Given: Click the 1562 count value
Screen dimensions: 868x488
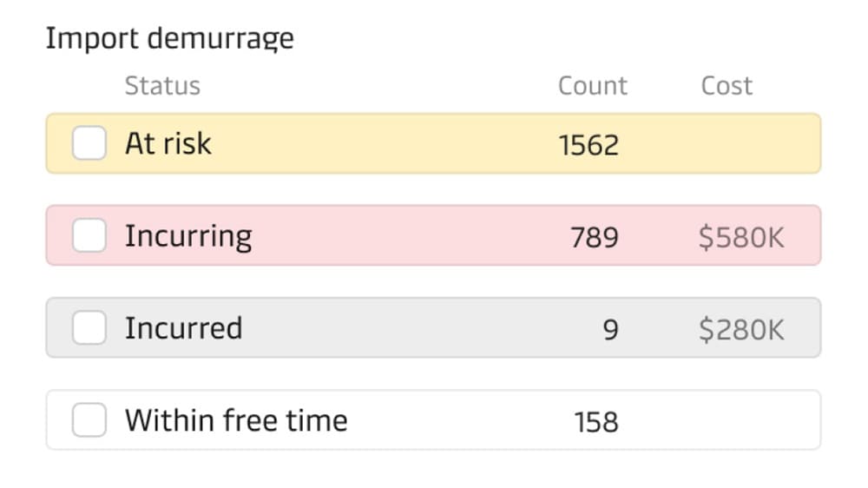Looking at the screenshot, I should (x=589, y=145).
